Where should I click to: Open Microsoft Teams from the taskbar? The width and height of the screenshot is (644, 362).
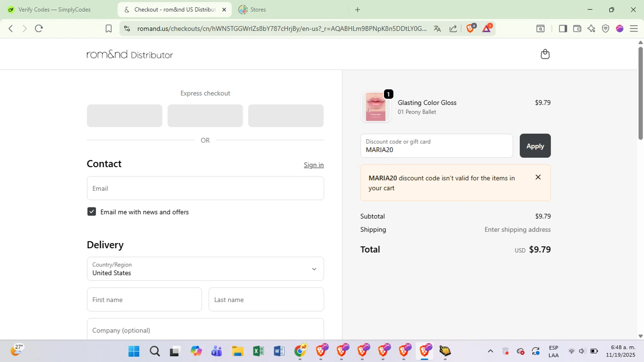(217, 351)
